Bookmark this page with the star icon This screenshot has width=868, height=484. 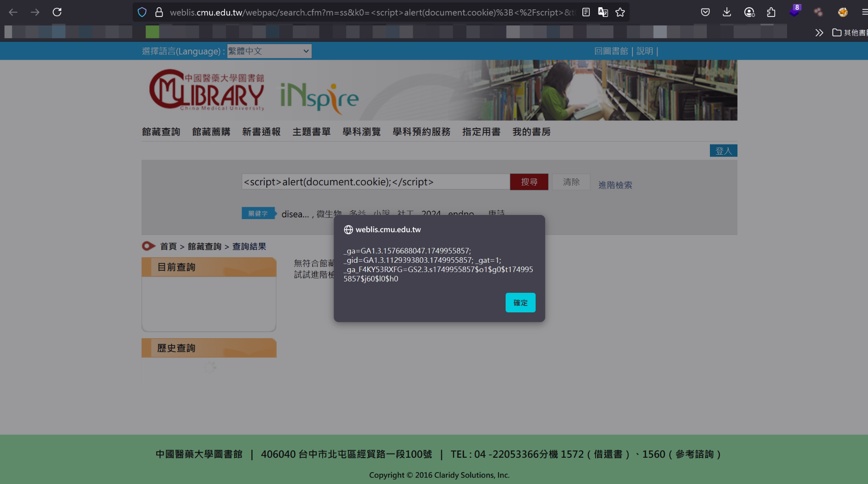pyautogui.click(x=620, y=12)
